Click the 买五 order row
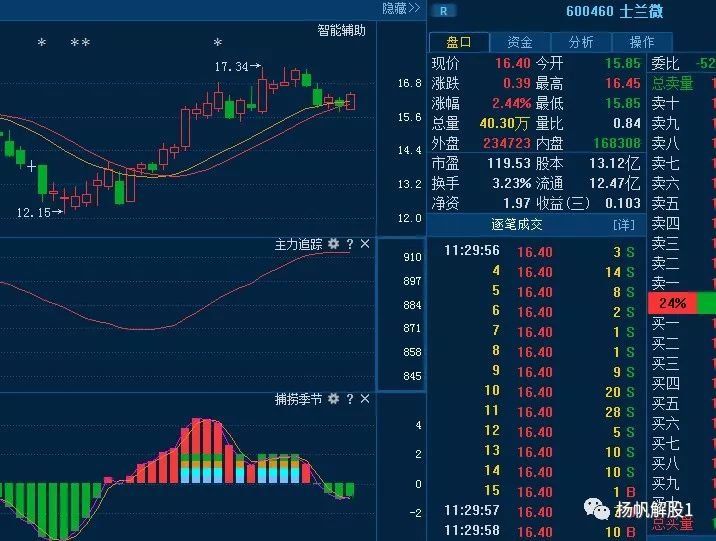 [x=683, y=404]
